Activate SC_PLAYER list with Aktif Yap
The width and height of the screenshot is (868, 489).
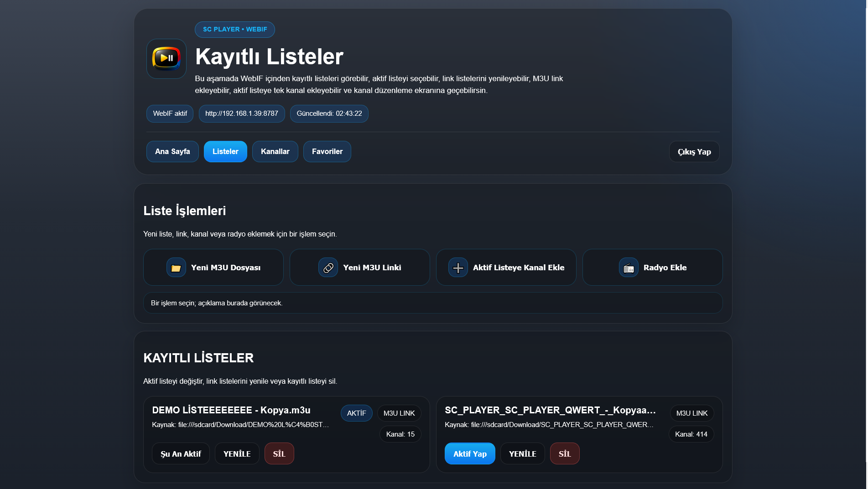point(470,454)
